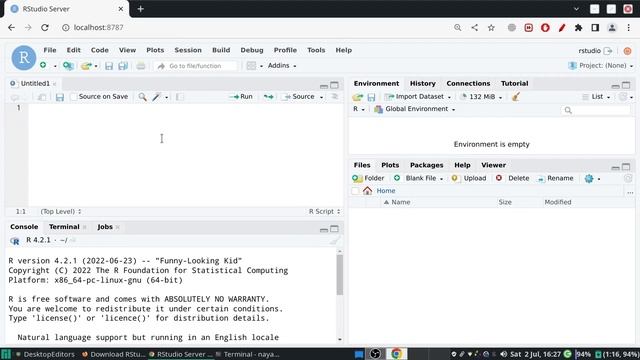Sign out of rstudio session icon
The height and width of the screenshot is (360, 640).
click(608, 51)
